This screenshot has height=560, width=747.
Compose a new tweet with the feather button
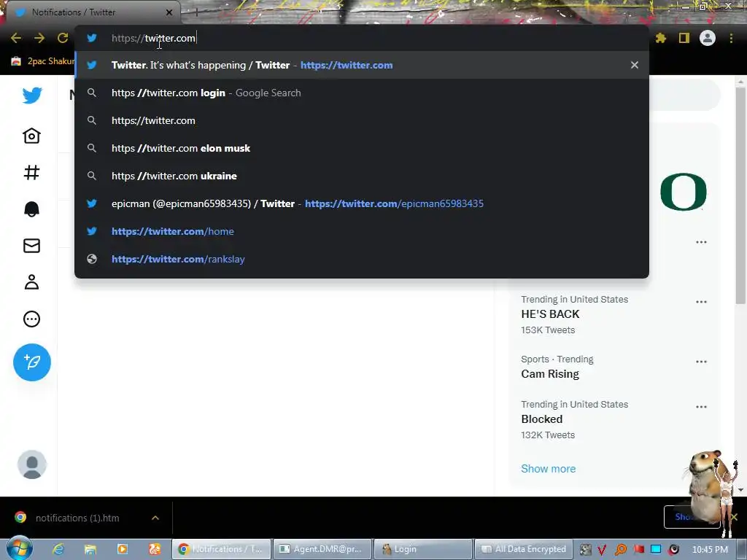point(32,362)
